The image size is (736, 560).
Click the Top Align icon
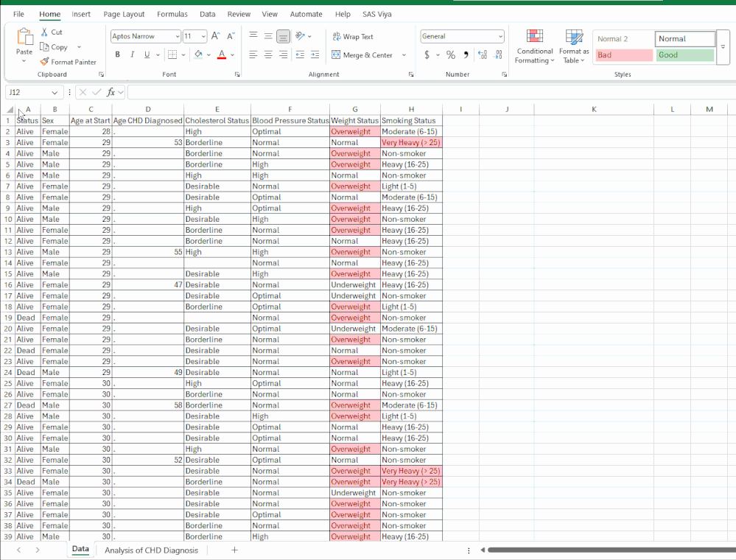tap(253, 36)
